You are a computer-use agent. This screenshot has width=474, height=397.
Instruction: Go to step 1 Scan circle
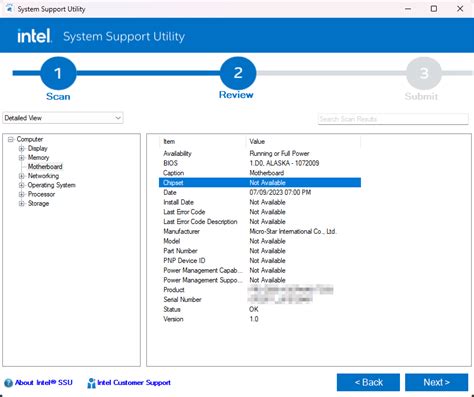pos(58,73)
